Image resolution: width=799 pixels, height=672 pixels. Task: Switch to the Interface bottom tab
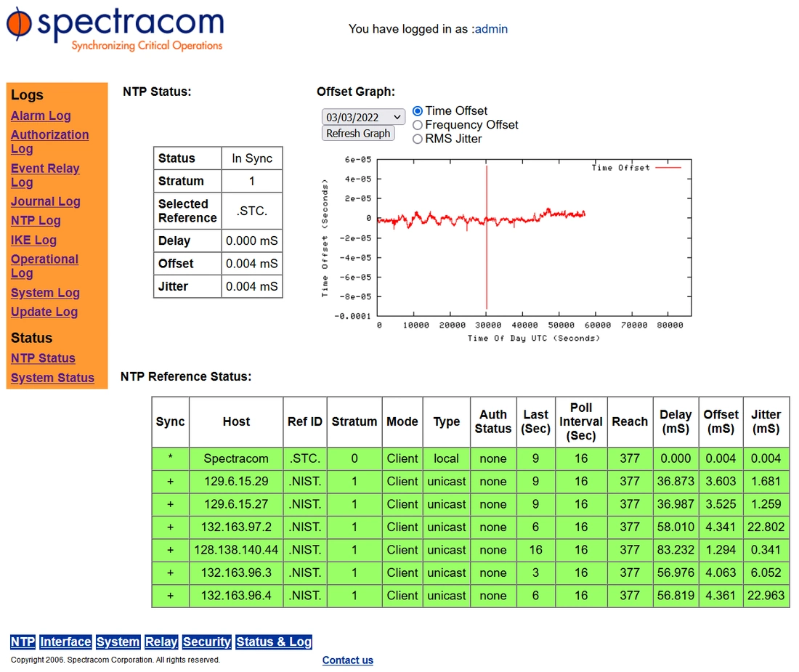65,642
